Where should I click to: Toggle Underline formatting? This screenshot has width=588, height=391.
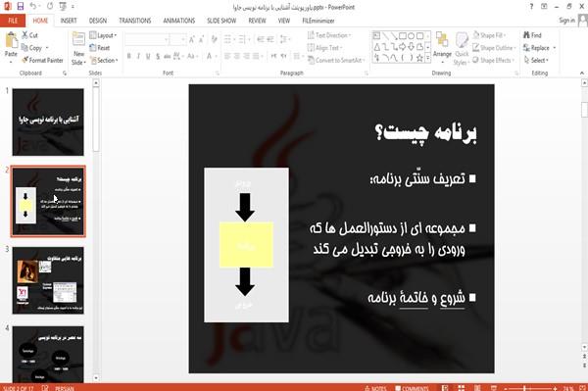(148, 56)
